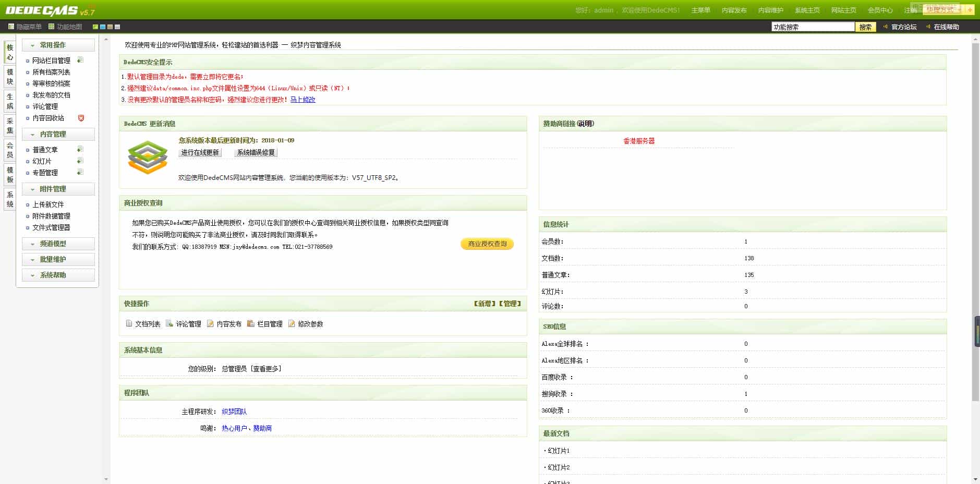
Task: Click the DEDECMS v5.7 logo
Action: [50, 10]
